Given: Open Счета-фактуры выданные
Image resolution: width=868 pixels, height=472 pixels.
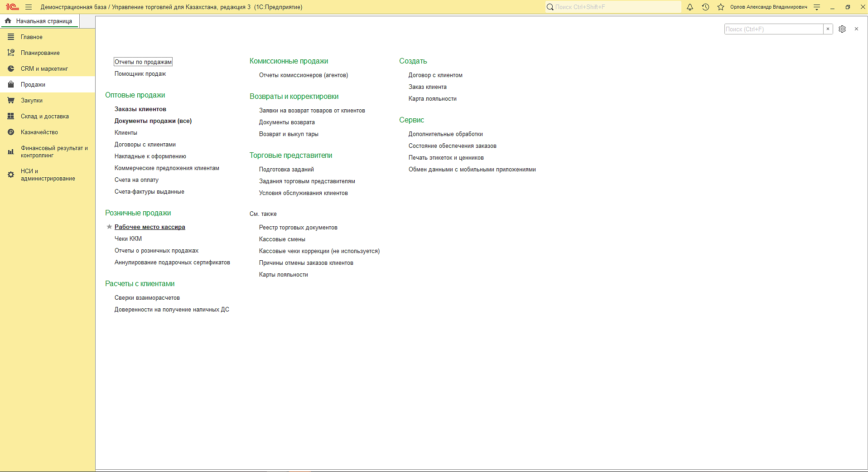Looking at the screenshot, I should [149, 191].
